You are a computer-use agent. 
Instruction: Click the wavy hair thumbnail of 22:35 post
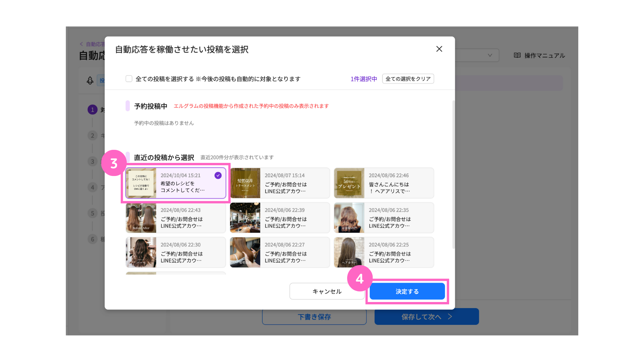(349, 218)
